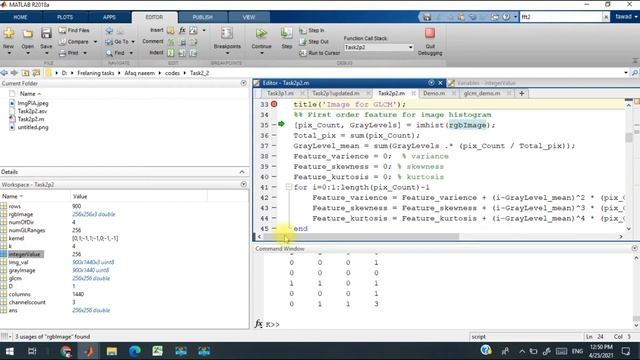The width and height of the screenshot is (640, 360).
Task: Expand the New file dropdown arrow
Action: [9, 53]
